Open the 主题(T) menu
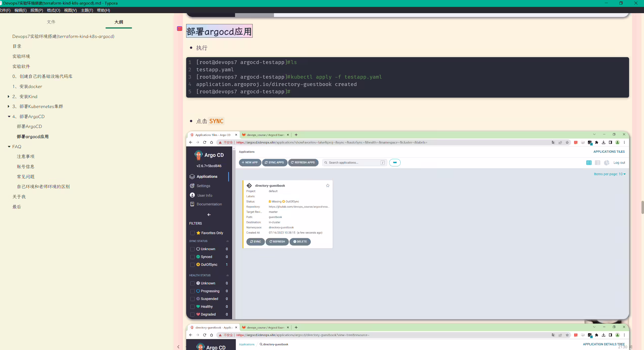644x350 pixels. [87, 10]
